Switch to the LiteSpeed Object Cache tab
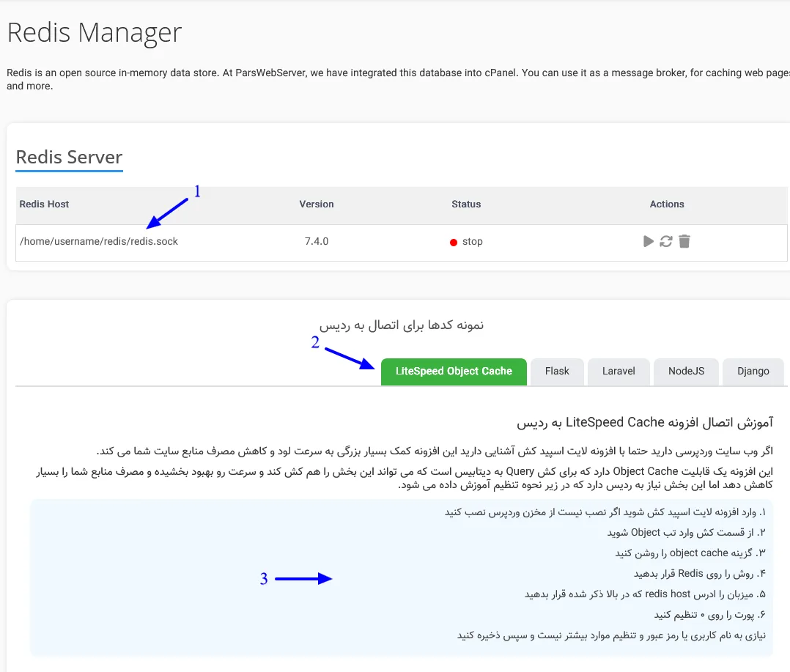The height and width of the screenshot is (672, 790). point(453,372)
